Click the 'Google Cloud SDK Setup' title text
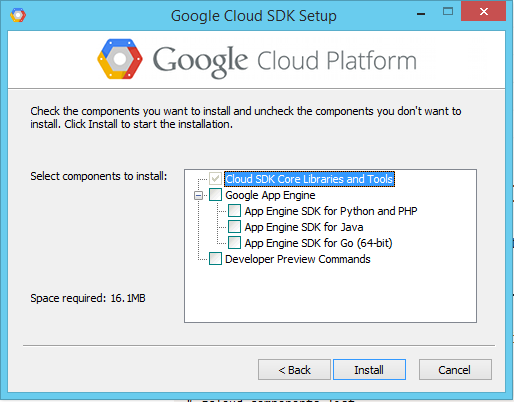The image size is (514, 402). pos(254,16)
